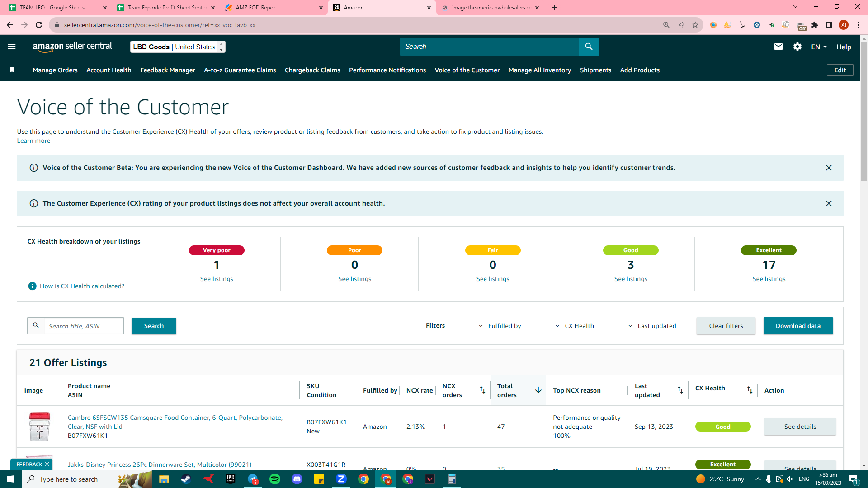Open File Explorer from the taskbar
This screenshot has width=868, height=488.
coord(164,479)
